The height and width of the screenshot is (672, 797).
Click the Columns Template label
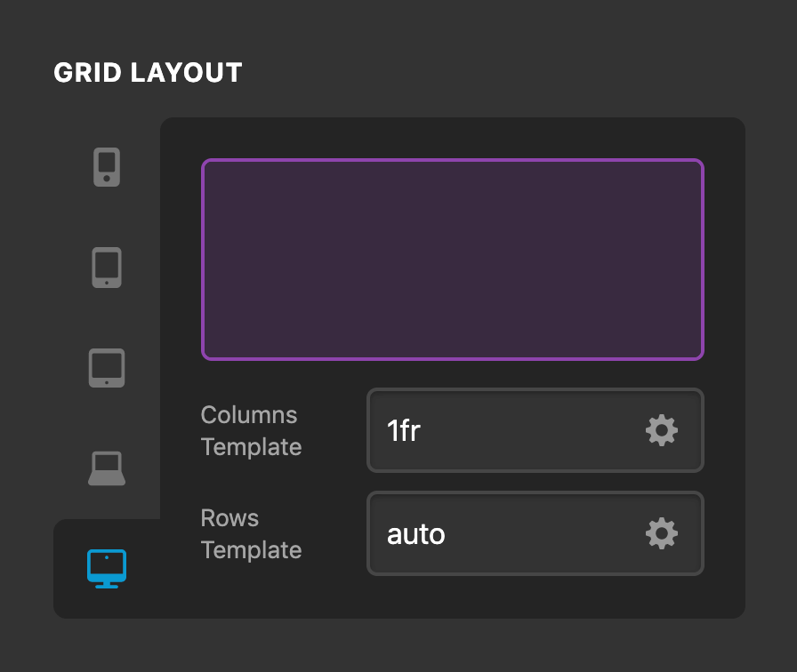tap(250, 430)
